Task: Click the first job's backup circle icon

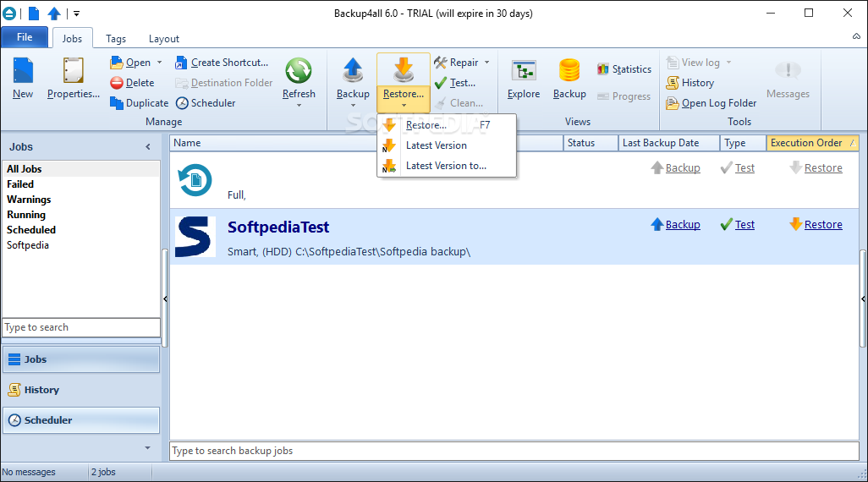Action: 195,180
